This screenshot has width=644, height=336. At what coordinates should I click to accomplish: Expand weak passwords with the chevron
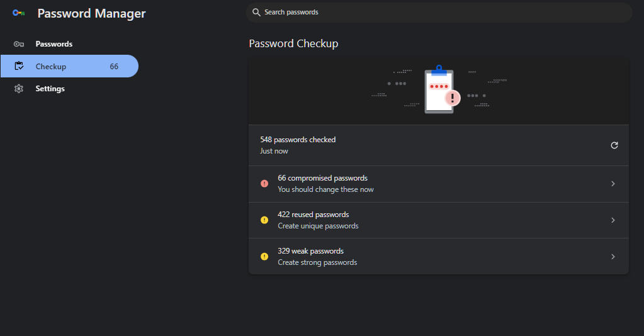tap(613, 257)
